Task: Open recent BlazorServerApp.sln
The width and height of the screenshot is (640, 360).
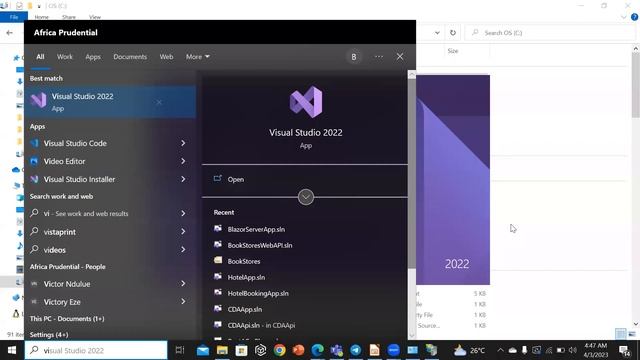Action: click(x=256, y=229)
